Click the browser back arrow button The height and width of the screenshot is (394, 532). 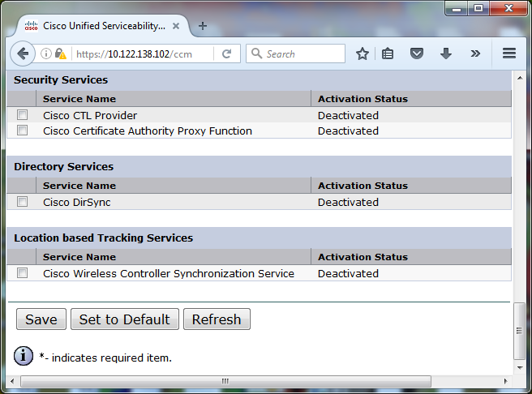pos(23,54)
